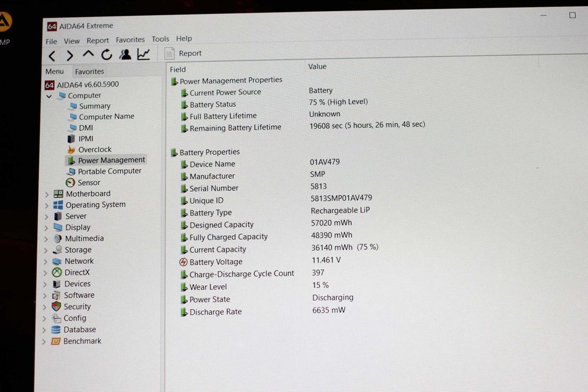
Task: Select AIDA64 v6.60.5900 root tree item
Action: point(82,85)
